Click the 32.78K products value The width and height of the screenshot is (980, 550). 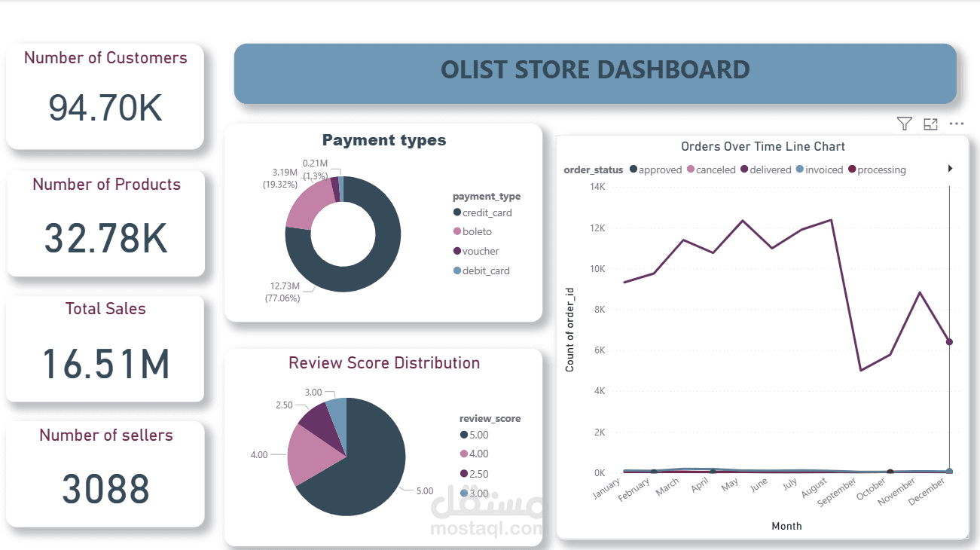(x=105, y=238)
